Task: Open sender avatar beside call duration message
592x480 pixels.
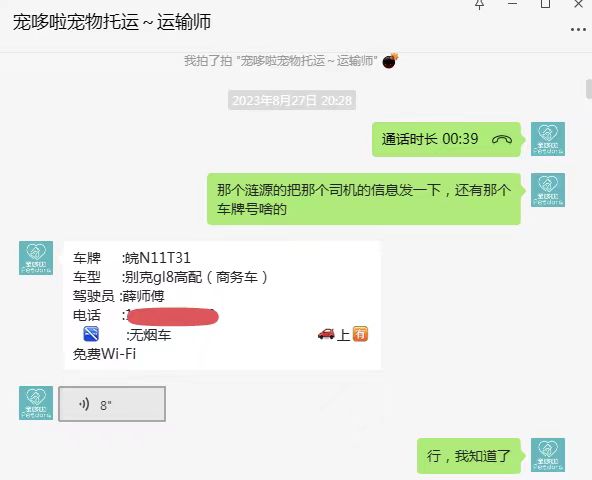Action: (x=548, y=139)
